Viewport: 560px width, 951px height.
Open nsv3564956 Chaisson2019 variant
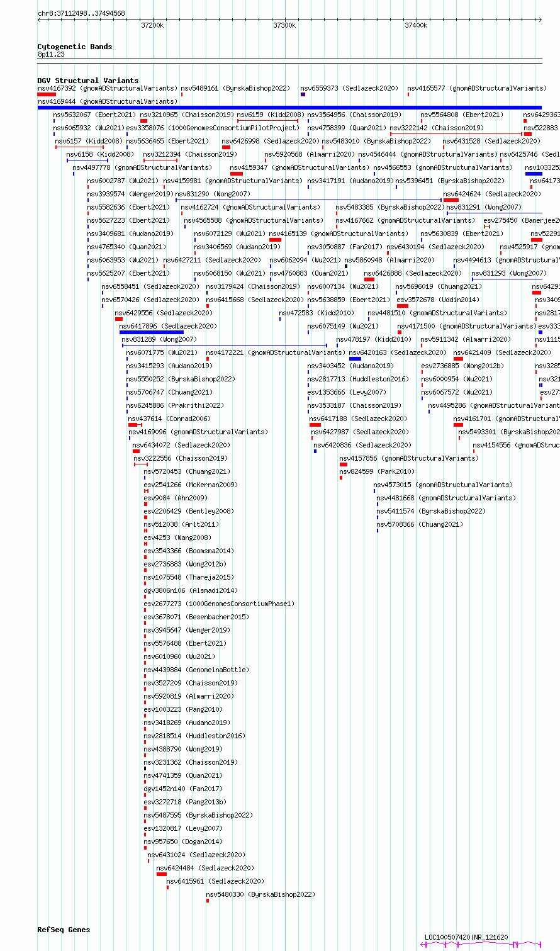pyautogui.click(x=354, y=115)
